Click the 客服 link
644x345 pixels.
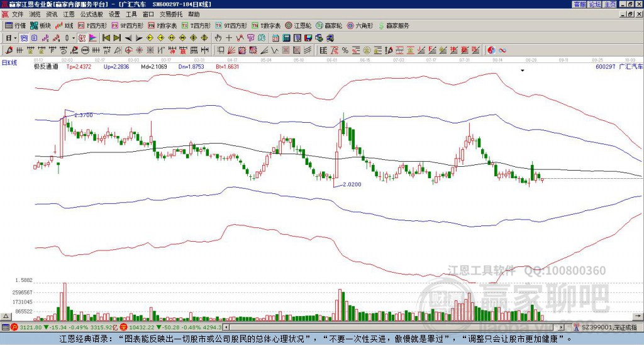click(580, 4)
